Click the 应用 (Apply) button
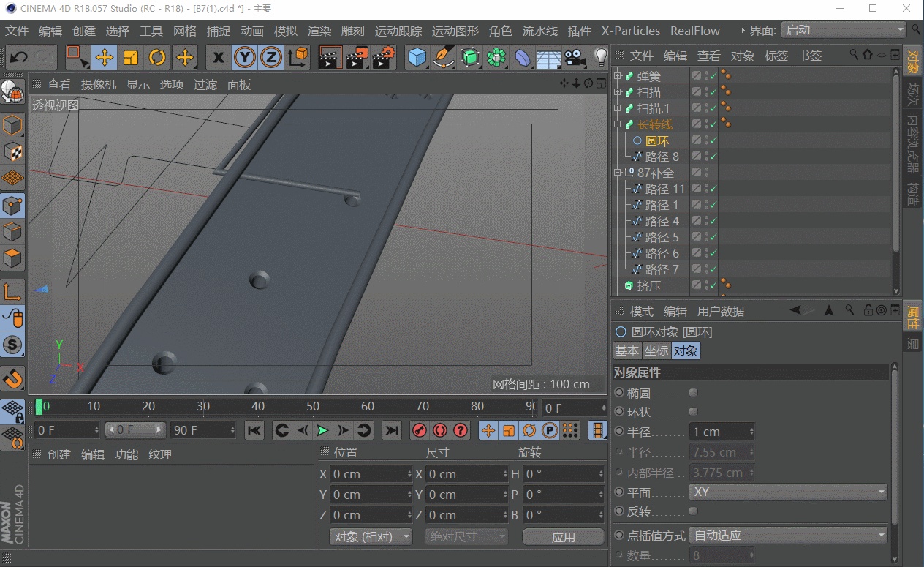This screenshot has width=924, height=567. [x=563, y=537]
